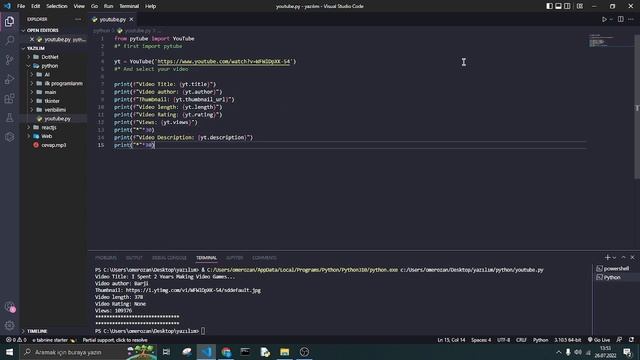640x360 pixels.
Task: Open new terminal launch profile dropdown
Action: click(x=614, y=258)
